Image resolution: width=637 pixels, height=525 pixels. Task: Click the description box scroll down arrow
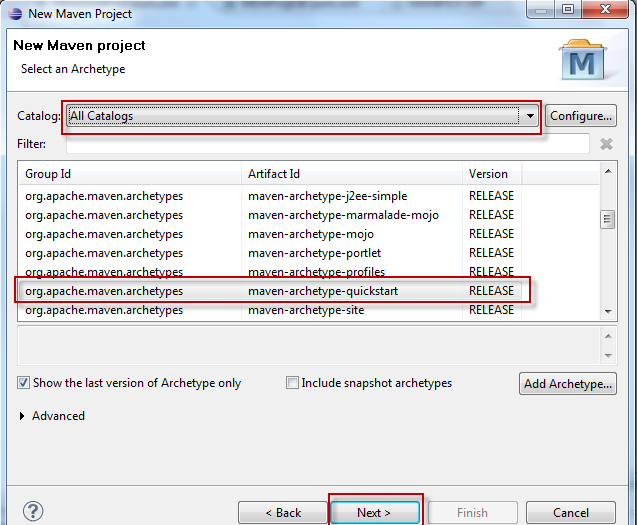pyautogui.click(x=608, y=356)
